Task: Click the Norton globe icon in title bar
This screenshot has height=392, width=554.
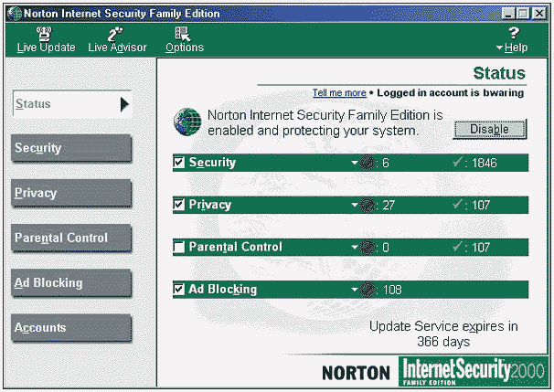Action: click(15, 14)
